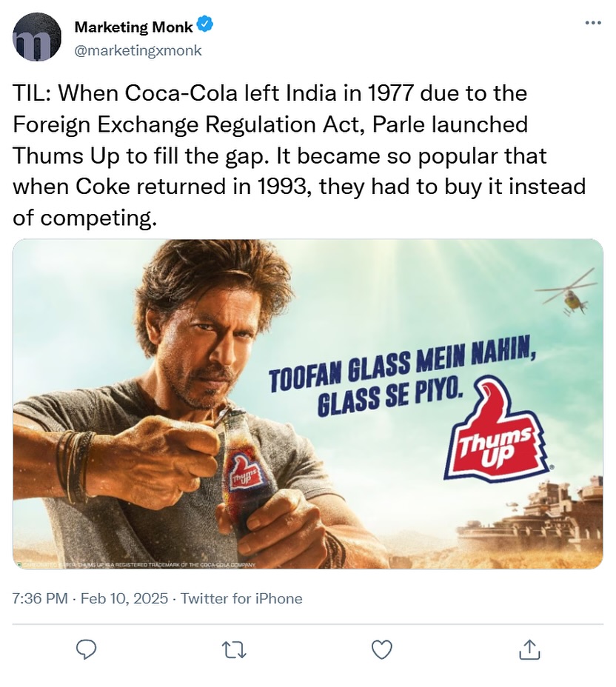Screen dimensions: 616x687
Task: Click the helicopter in the ad image
Action: (x=568, y=292)
